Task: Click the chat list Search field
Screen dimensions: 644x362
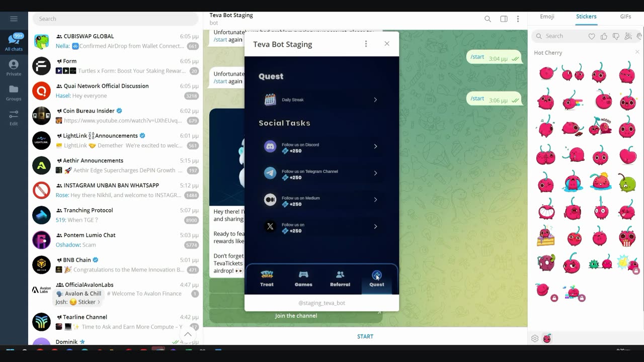Action: pyautogui.click(x=115, y=19)
